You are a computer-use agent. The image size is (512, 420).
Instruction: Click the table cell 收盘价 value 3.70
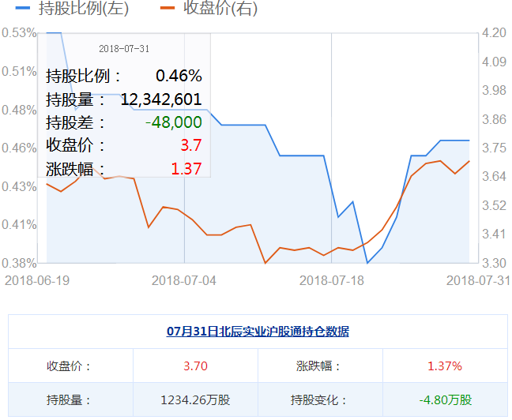point(195,366)
